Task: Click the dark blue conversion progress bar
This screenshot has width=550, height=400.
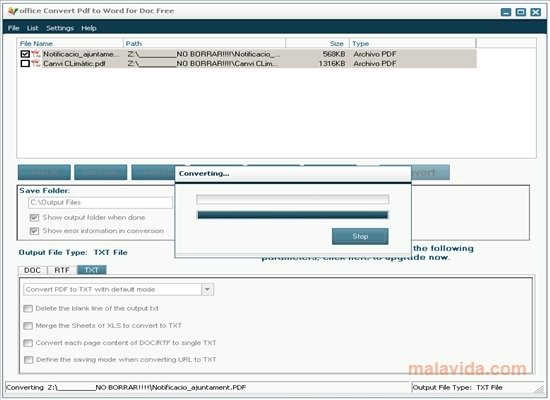Action: [x=293, y=215]
